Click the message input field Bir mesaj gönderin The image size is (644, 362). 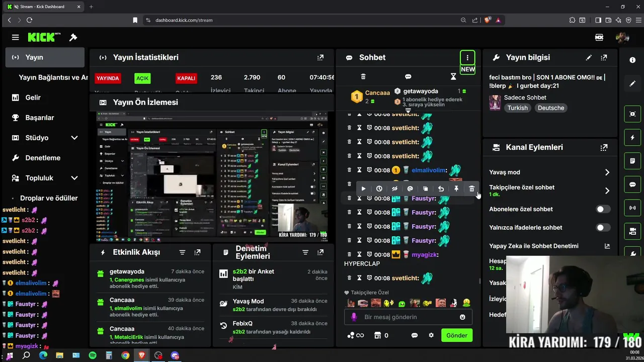click(408, 317)
